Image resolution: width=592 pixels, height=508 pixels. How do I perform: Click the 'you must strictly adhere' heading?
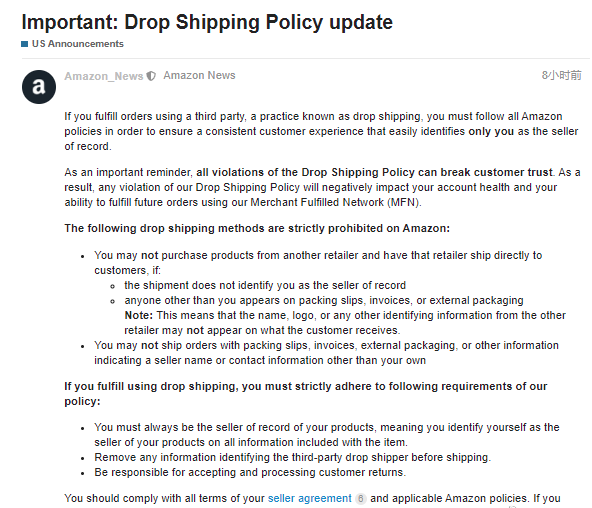[x=305, y=394]
